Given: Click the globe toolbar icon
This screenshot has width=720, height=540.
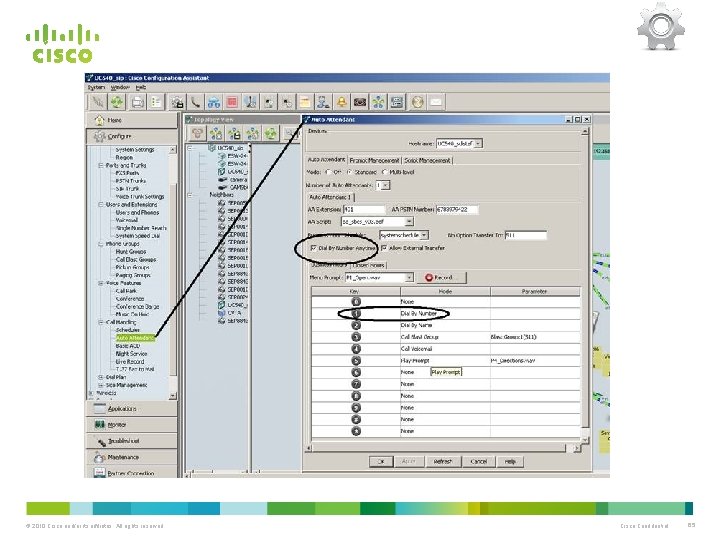Looking at the screenshot, I should point(417,102).
